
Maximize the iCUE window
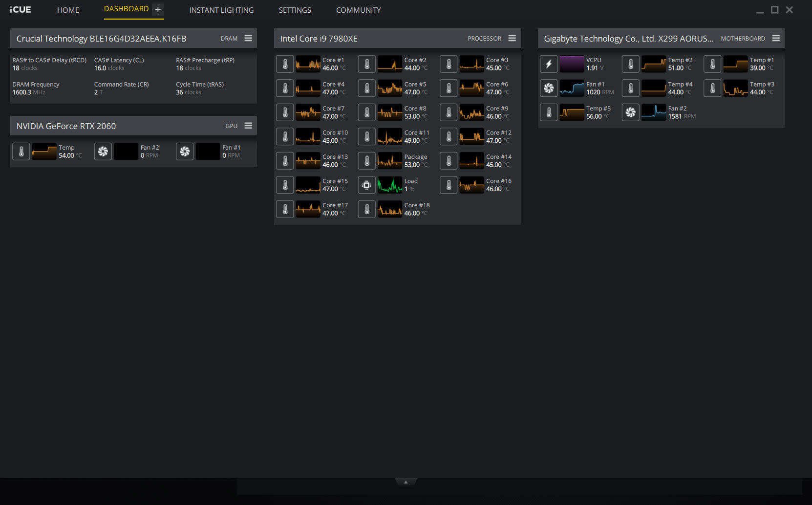774,10
